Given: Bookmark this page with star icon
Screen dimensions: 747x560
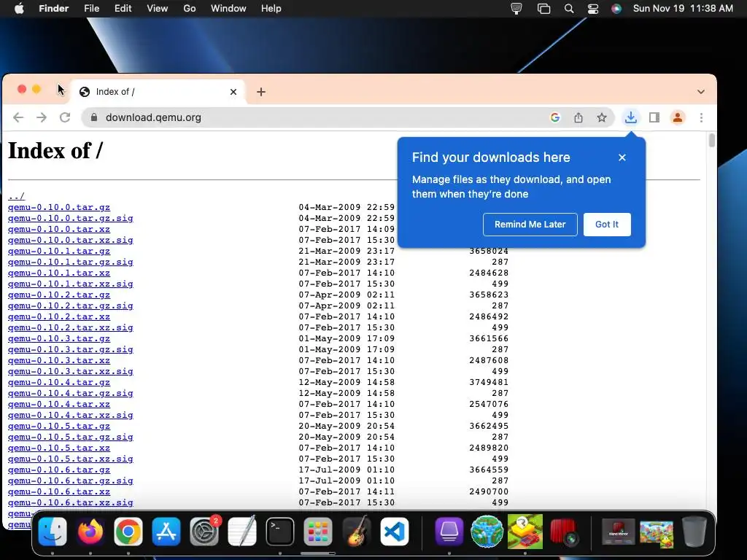Looking at the screenshot, I should [602, 117].
